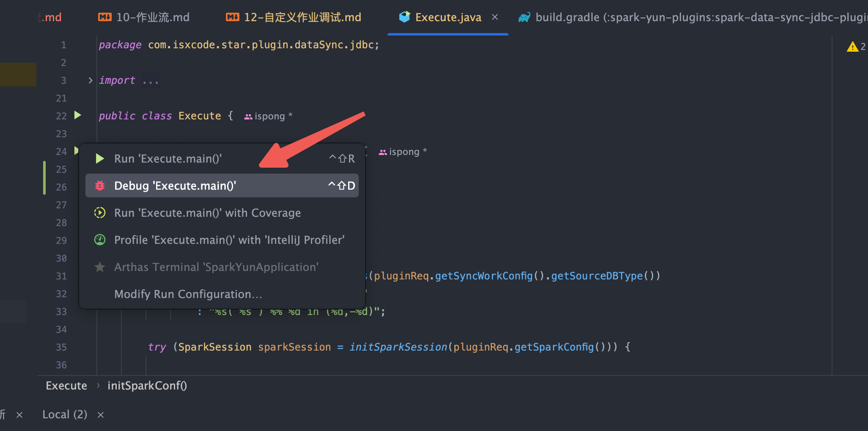The width and height of the screenshot is (868, 431).
Task: Close the Execute.java editor tab
Action: (495, 17)
